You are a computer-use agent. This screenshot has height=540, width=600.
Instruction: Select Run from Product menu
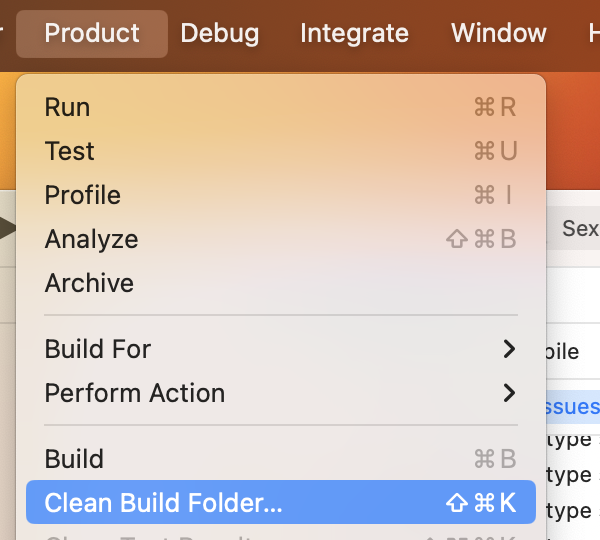[x=280, y=107]
